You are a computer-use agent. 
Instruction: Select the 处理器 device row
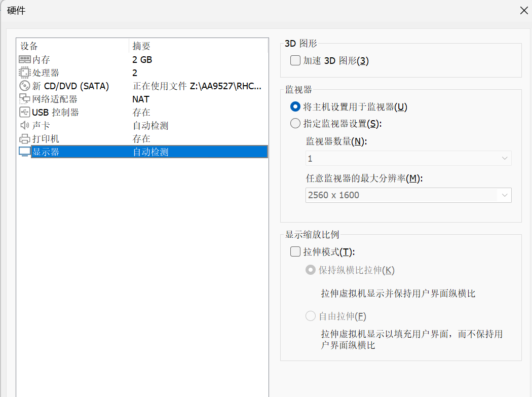point(143,73)
